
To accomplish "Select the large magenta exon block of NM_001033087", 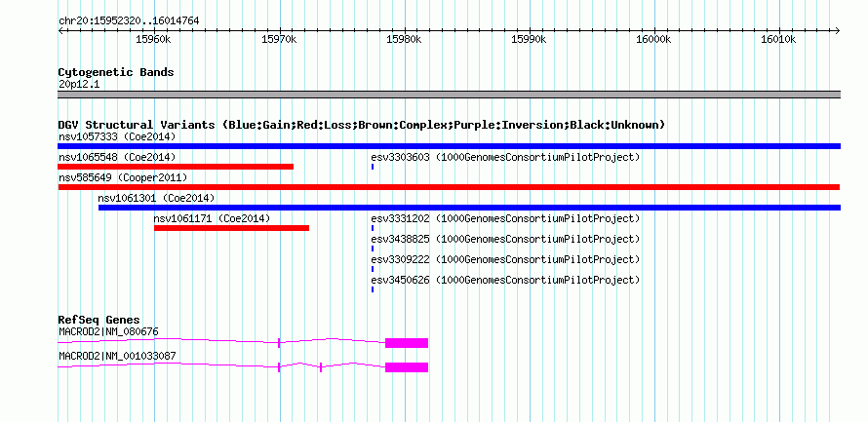I will click(407, 367).
